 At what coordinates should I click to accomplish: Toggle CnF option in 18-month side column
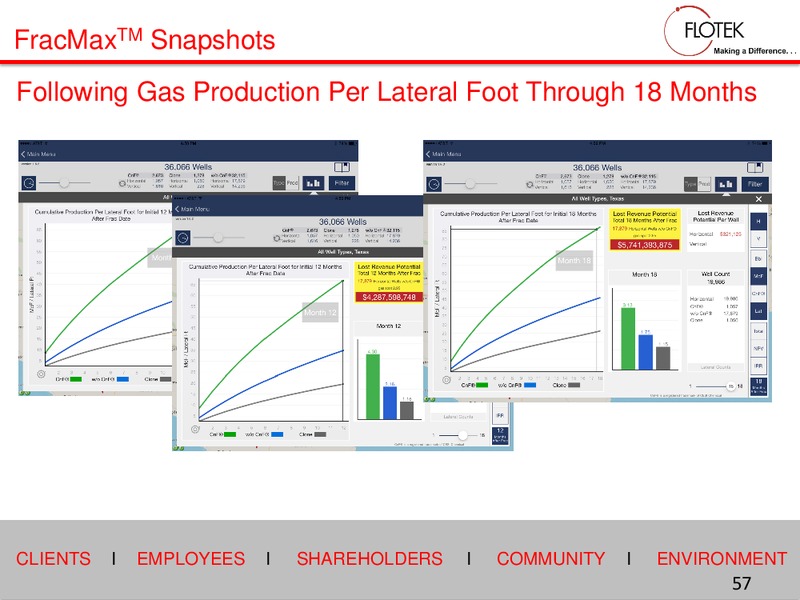(758, 294)
